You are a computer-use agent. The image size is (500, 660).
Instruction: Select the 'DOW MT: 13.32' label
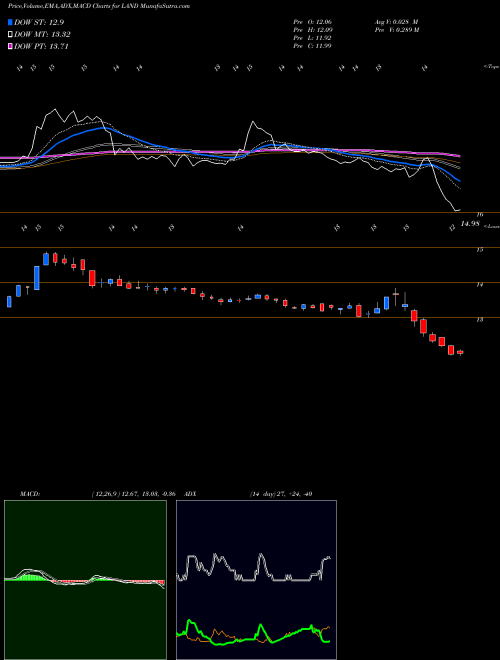pos(42,35)
